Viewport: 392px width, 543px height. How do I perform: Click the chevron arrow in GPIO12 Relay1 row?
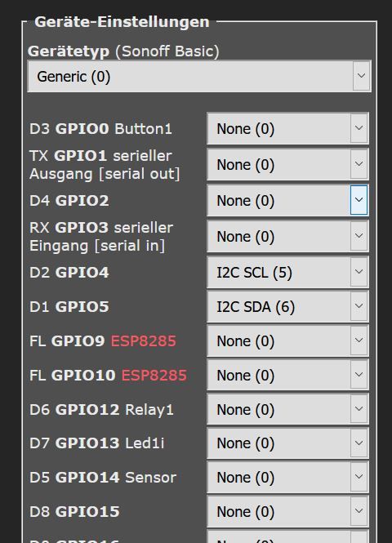coord(359,409)
